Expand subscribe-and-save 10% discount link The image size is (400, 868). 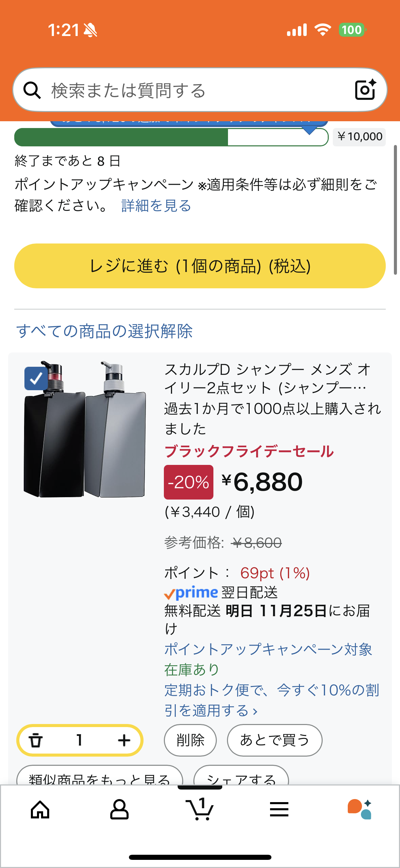tap(271, 700)
